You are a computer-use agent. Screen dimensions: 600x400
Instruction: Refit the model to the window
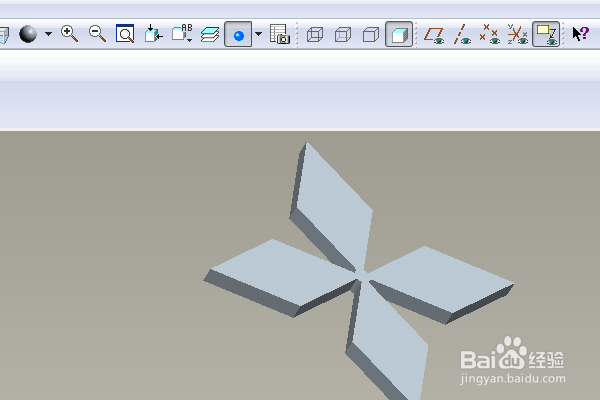click(125, 34)
